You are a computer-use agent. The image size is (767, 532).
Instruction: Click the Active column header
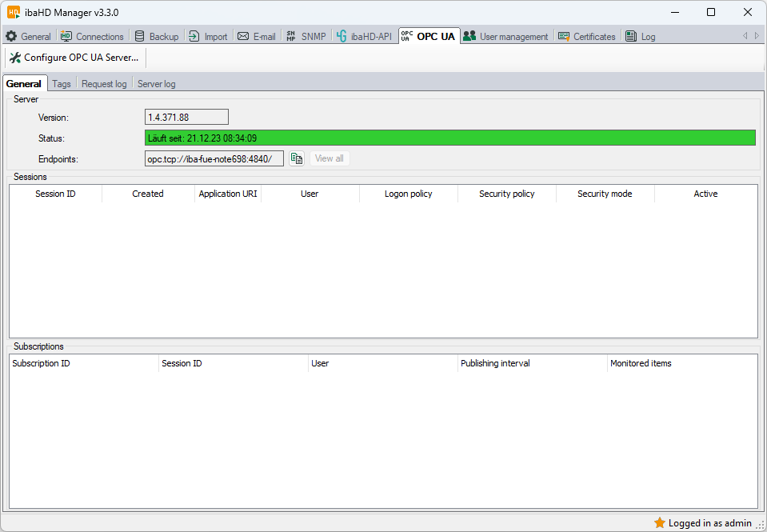(x=706, y=194)
